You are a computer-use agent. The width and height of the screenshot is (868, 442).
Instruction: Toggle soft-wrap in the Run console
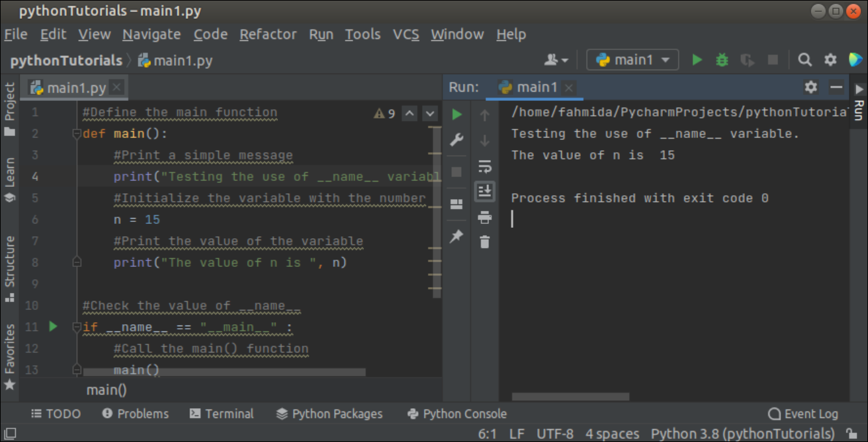pyautogui.click(x=484, y=166)
